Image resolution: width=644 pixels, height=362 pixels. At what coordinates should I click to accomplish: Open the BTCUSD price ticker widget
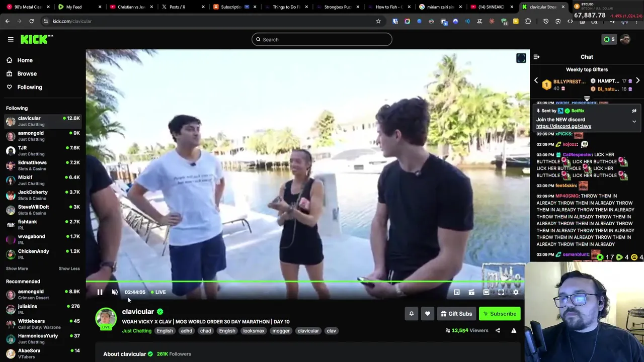tap(608, 10)
